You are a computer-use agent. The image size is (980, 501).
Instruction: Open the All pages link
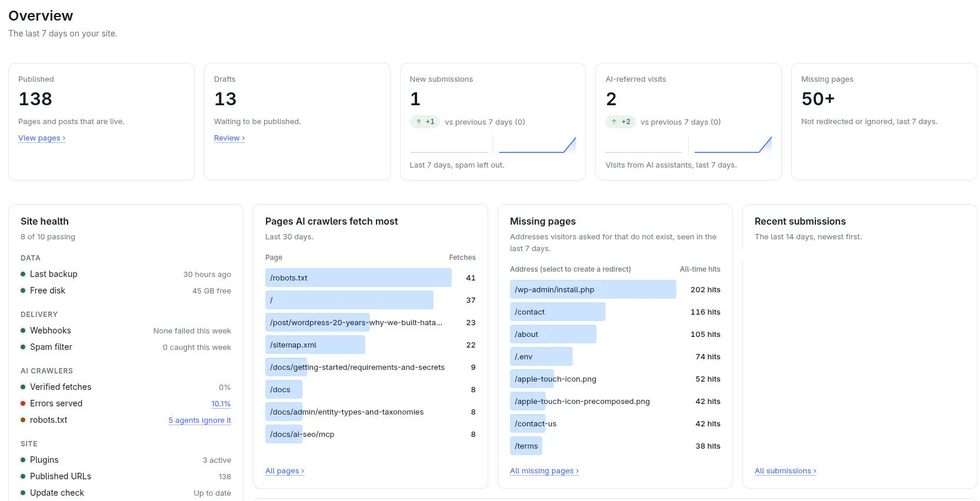click(x=285, y=471)
